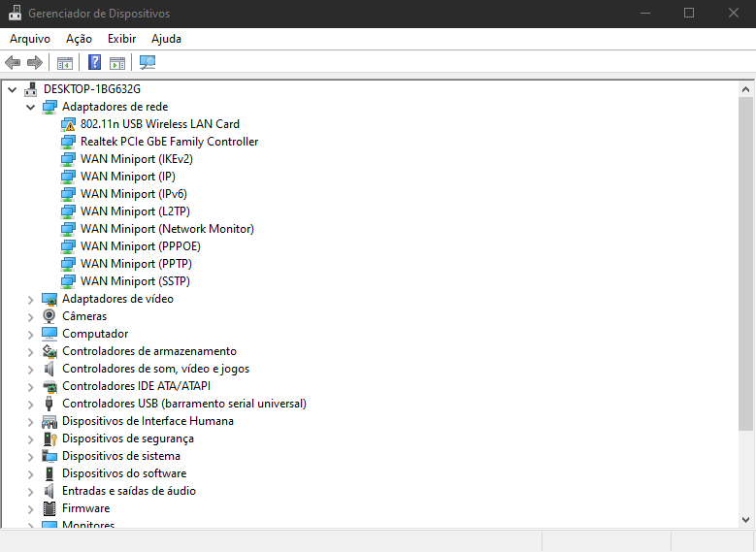Screen dimensions: 756x552
Task: Click the 802.11n USB Wireless LAN Card warning icon
Action: [x=69, y=124]
